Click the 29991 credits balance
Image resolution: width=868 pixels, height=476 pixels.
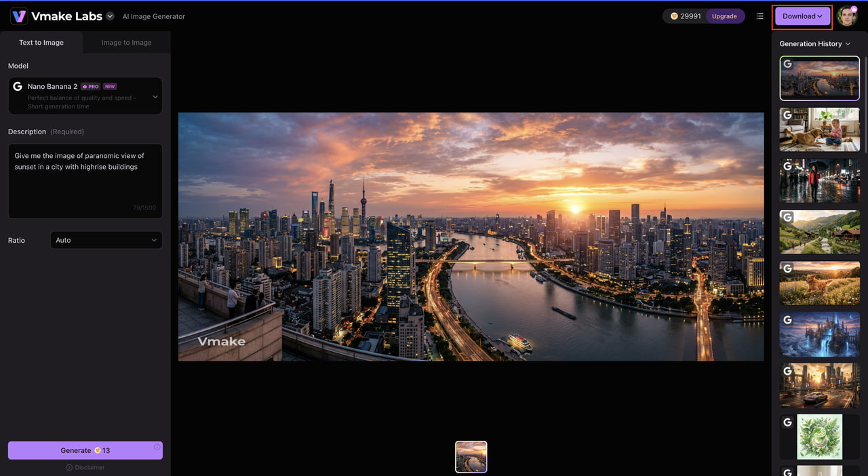click(x=690, y=16)
